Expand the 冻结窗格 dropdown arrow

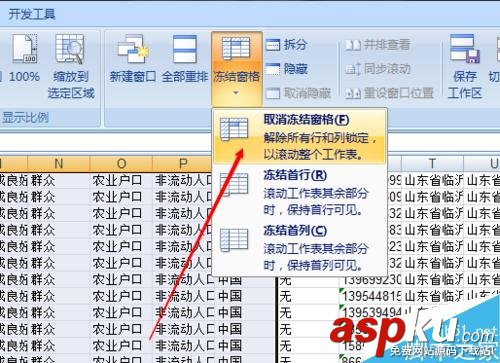point(236,93)
